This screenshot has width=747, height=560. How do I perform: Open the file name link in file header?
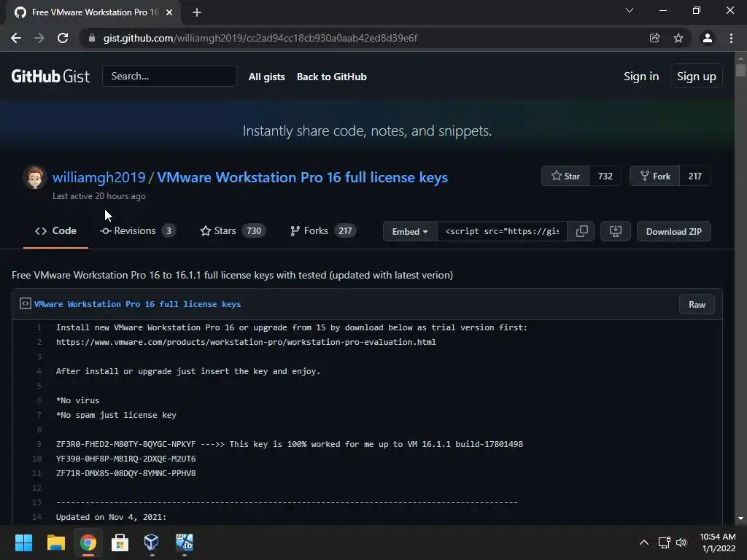pyautogui.click(x=137, y=304)
